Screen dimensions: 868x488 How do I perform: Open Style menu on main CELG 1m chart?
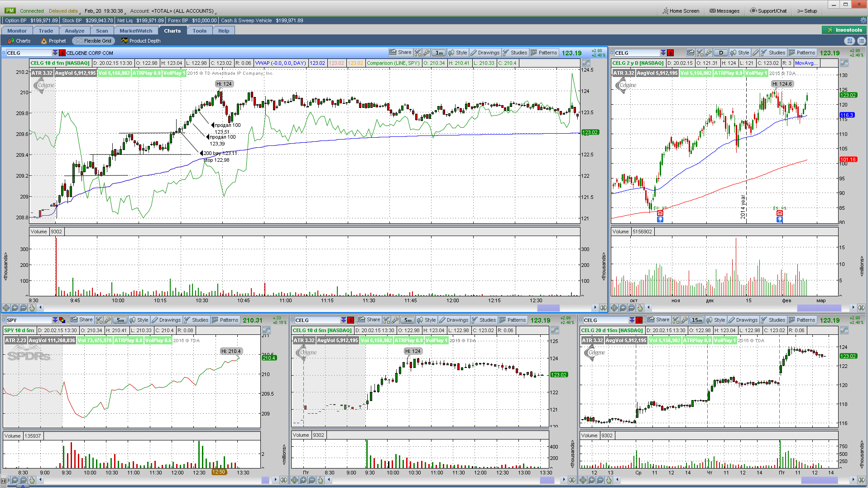coord(457,53)
